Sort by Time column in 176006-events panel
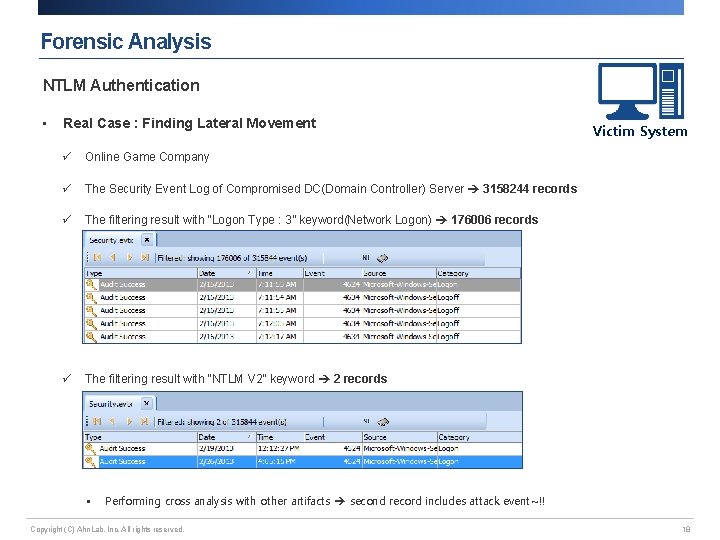 click(x=279, y=273)
